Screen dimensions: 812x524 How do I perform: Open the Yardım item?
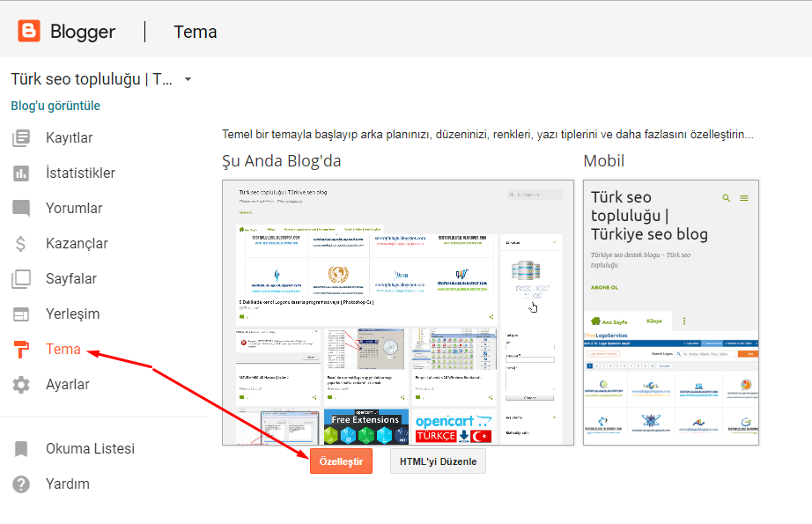(x=67, y=483)
